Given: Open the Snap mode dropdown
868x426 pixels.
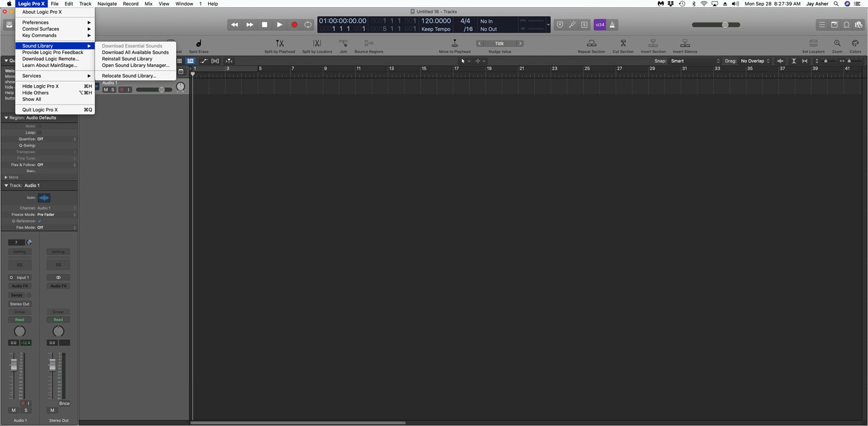Looking at the screenshot, I should pyautogui.click(x=695, y=61).
